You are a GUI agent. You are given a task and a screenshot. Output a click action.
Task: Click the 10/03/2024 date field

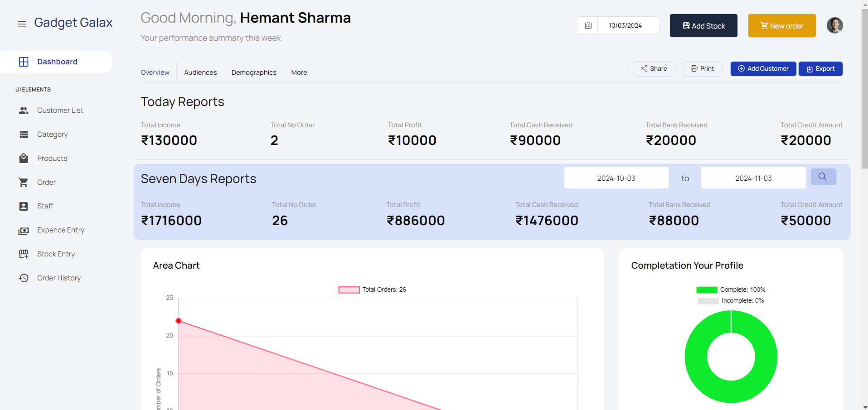[x=628, y=25]
